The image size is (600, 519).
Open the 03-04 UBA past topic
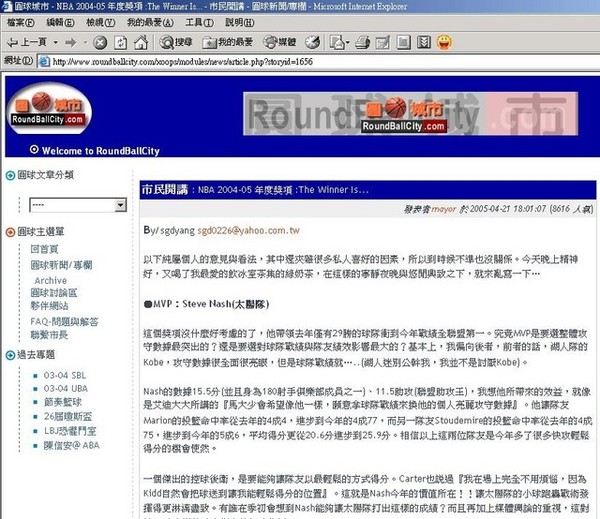coord(66,388)
